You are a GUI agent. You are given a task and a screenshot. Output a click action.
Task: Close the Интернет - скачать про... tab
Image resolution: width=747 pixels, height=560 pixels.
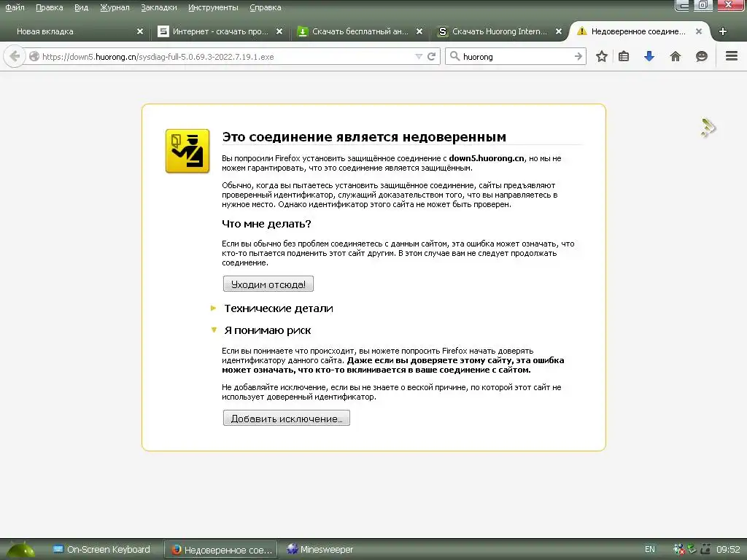pos(279,31)
